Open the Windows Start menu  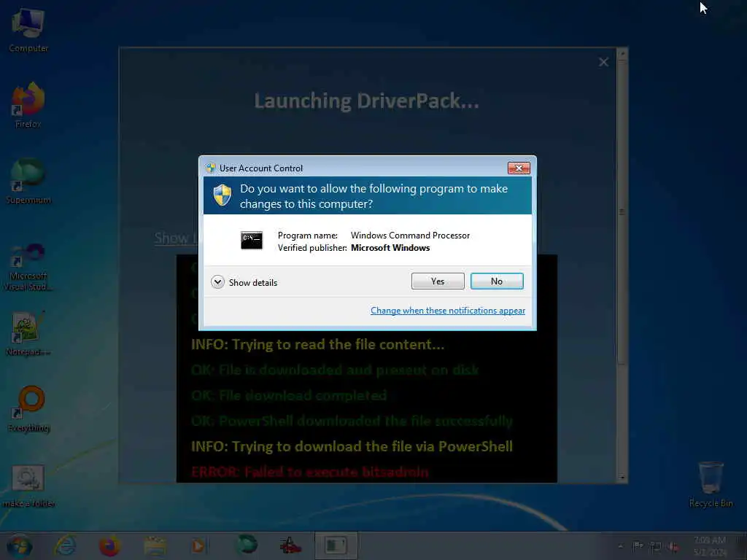[20, 546]
